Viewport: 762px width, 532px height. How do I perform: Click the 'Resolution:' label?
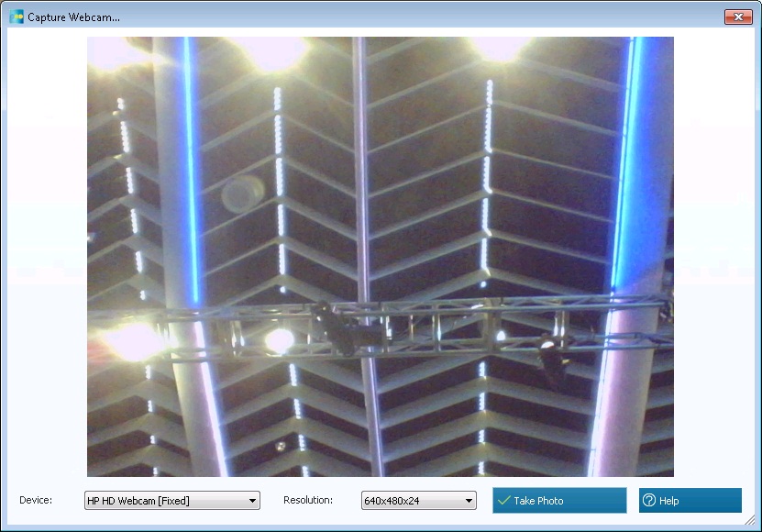pos(307,501)
